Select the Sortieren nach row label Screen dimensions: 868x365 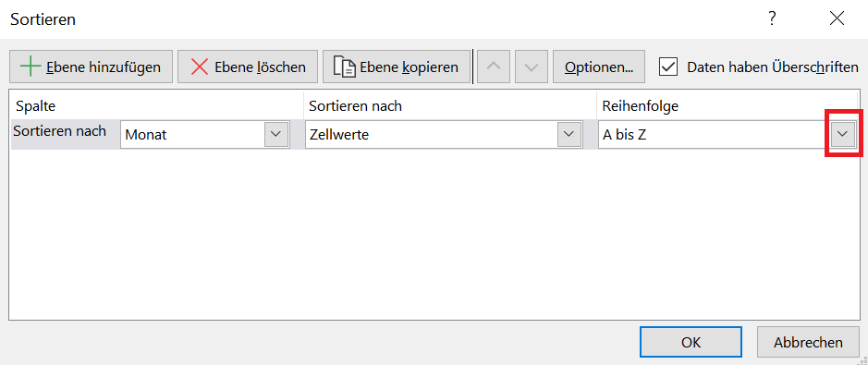pyautogui.click(x=60, y=131)
